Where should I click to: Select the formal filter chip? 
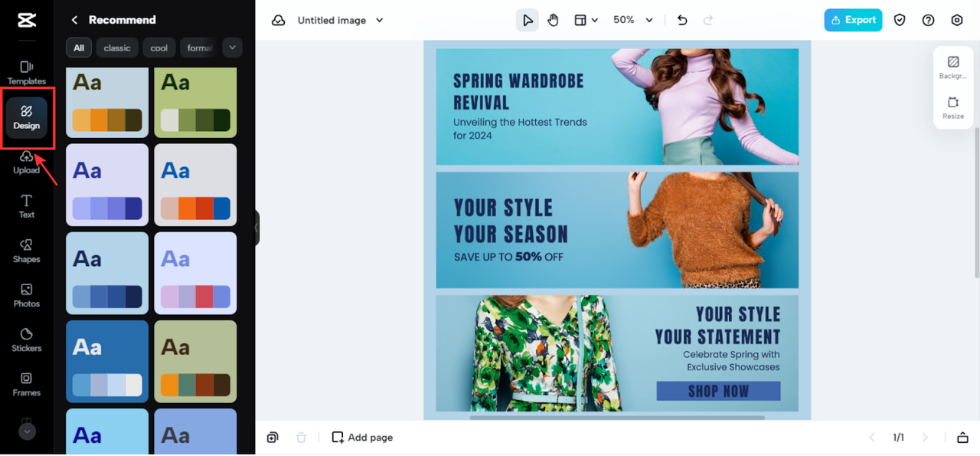click(199, 48)
